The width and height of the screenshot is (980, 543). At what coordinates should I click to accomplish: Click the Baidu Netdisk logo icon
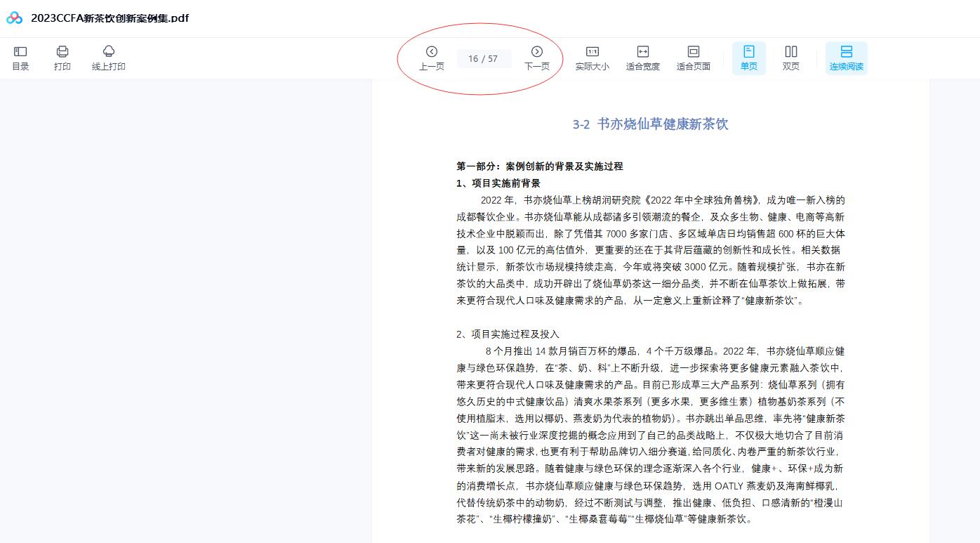click(x=15, y=18)
